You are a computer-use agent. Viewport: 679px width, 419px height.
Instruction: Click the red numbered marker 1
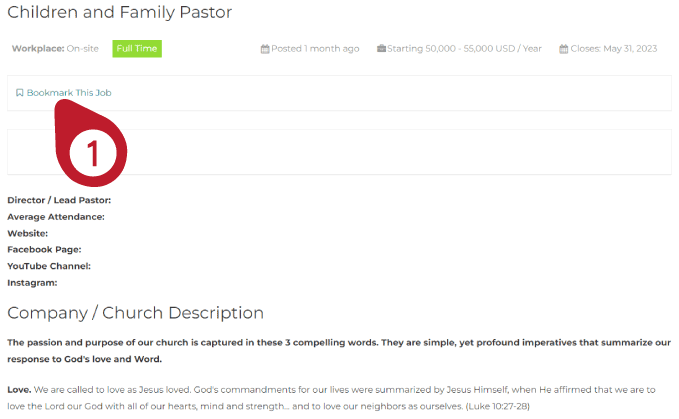(92, 152)
